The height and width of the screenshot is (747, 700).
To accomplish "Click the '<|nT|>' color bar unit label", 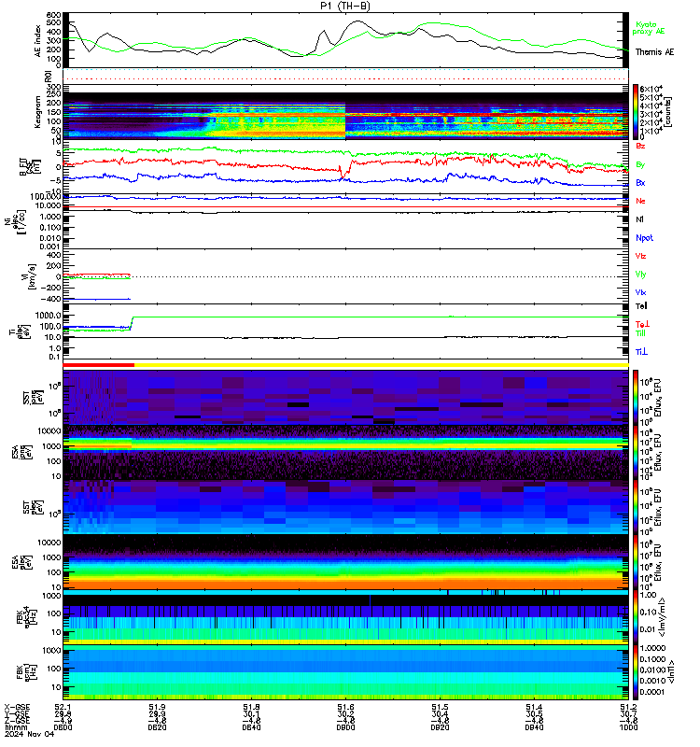I will pyautogui.click(x=670, y=671).
